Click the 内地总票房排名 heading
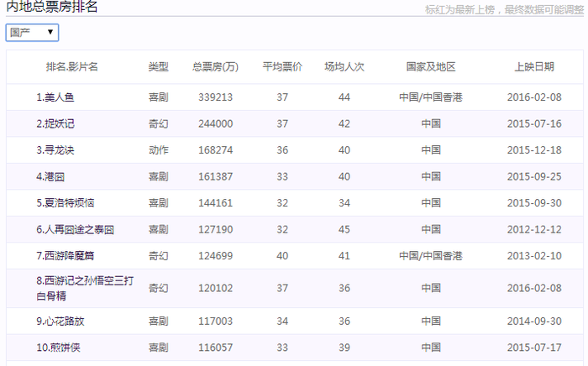Viewport: 588px width, 366px height. pos(52,7)
